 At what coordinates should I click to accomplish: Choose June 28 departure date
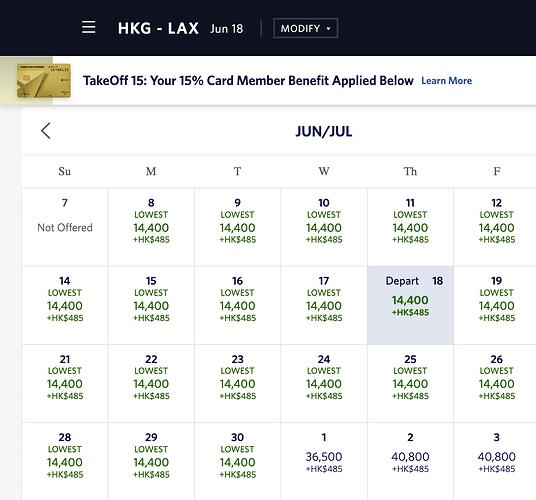click(x=65, y=461)
